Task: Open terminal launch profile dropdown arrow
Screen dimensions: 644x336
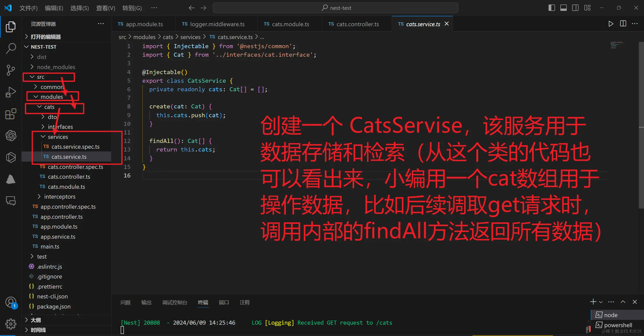Action: pyautogui.click(x=601, y=302)
